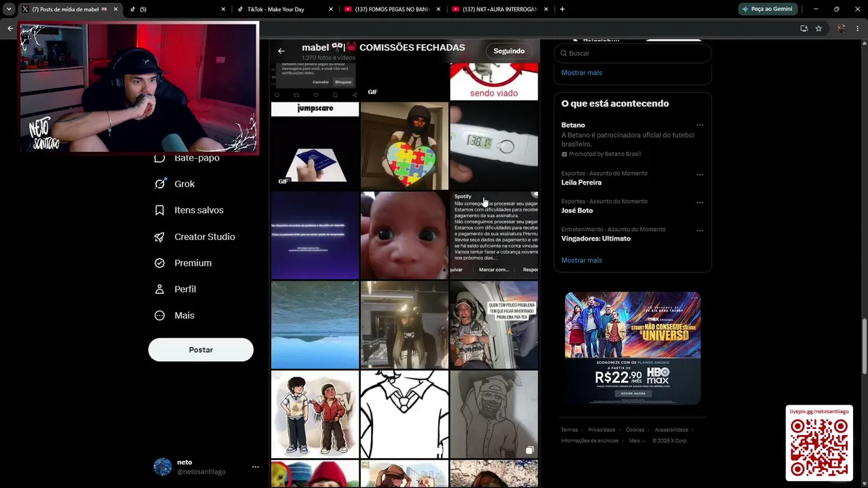Click the neto account avatar

point(163,467)
